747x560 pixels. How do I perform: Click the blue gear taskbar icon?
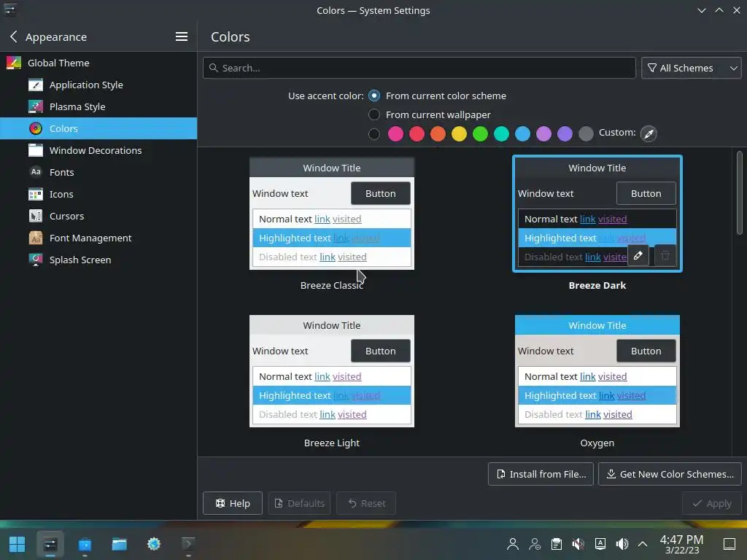[154, 544]
